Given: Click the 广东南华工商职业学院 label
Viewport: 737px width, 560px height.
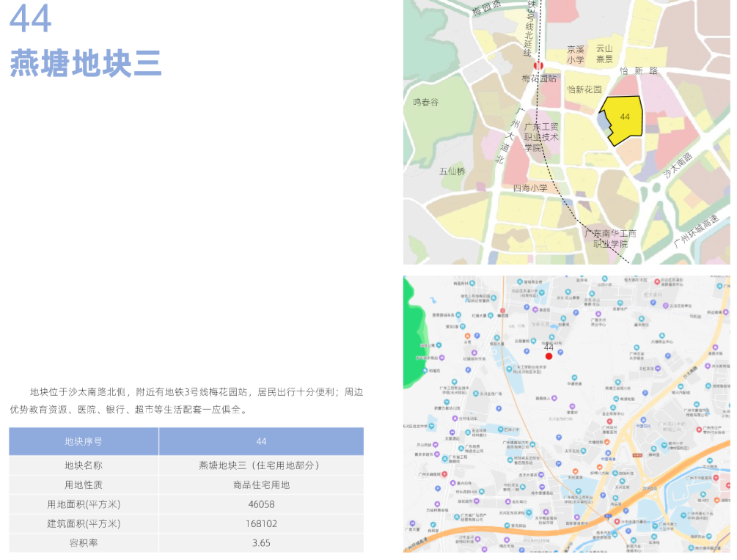Looking at the screenshot, I should click(610, 239).
